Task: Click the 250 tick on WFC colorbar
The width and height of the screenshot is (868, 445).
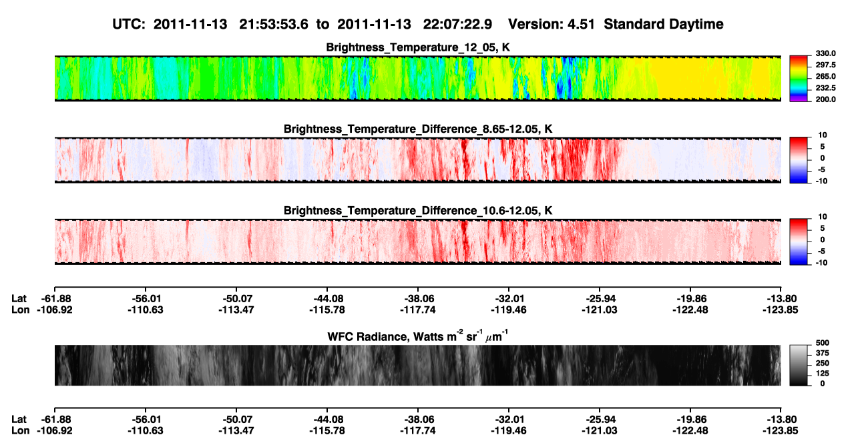Action: 822,363
